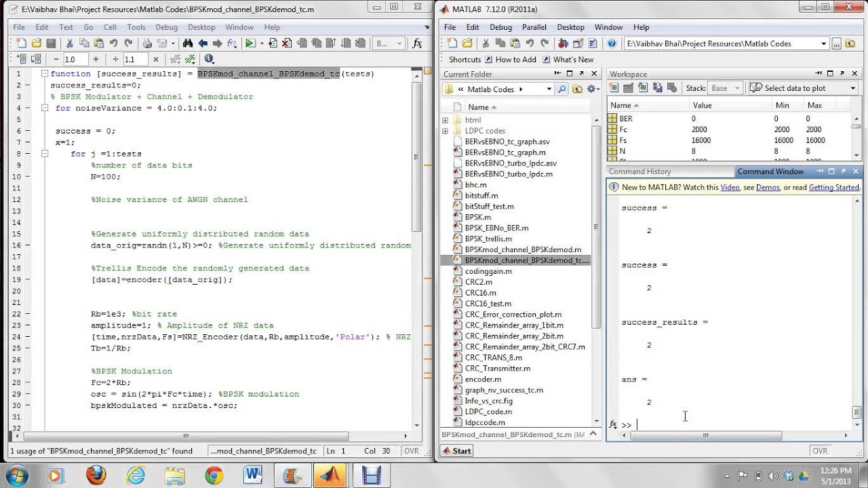Clear all breakpoints red X icon
This screenshot has height=488, width=868.
point(287,43)
